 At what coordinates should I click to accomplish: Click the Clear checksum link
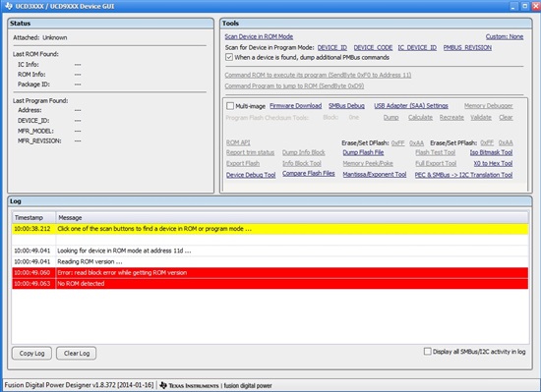pyautogui.click(x=506, y=118)
